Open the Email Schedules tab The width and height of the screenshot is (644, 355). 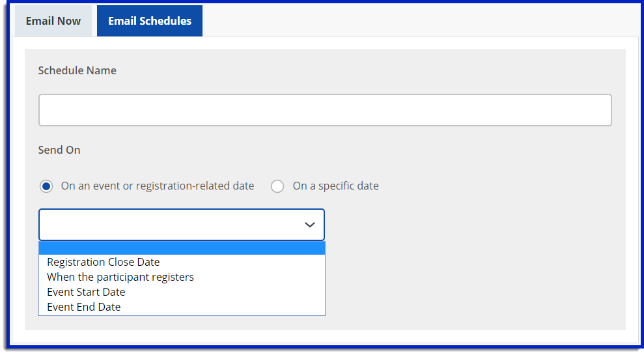click(x=150, y=21)
